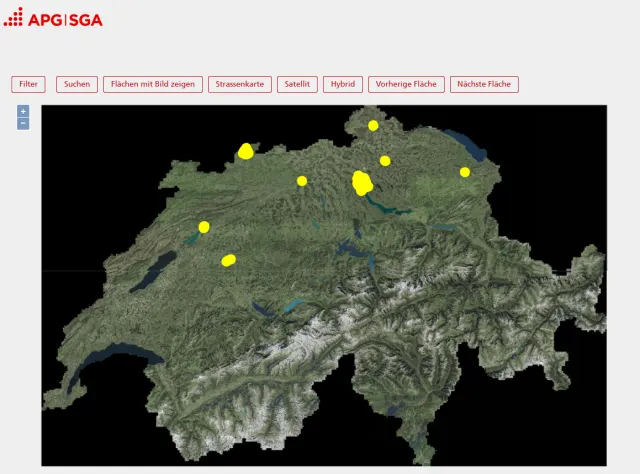Viewport: 640px width, 474px height.
Task: Go to Nächste Fläche
Action: (484, 84)
